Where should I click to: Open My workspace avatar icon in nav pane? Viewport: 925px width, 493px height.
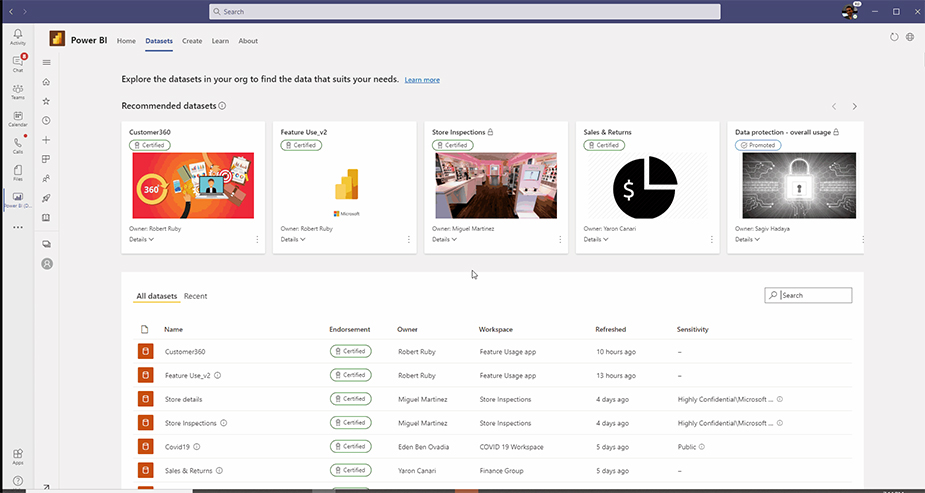click(47, 264)
